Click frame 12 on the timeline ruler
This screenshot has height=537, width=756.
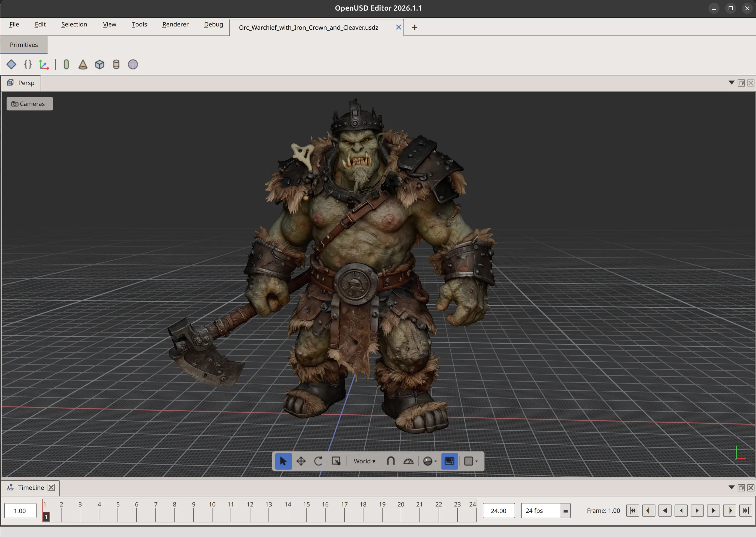pos(250,511)
